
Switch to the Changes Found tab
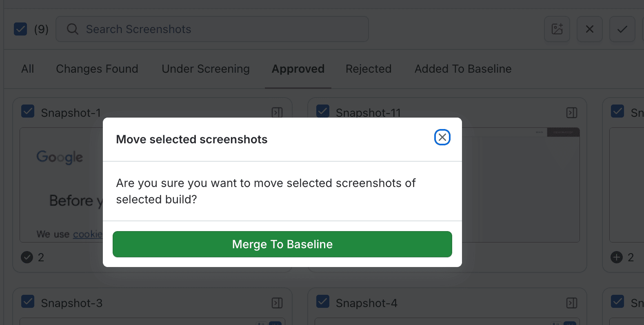[97, 69]
